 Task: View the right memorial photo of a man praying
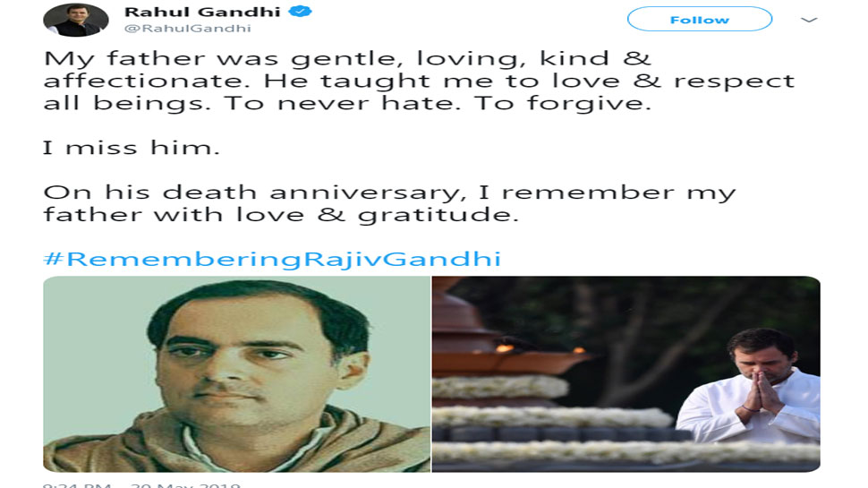pos(626,374)
